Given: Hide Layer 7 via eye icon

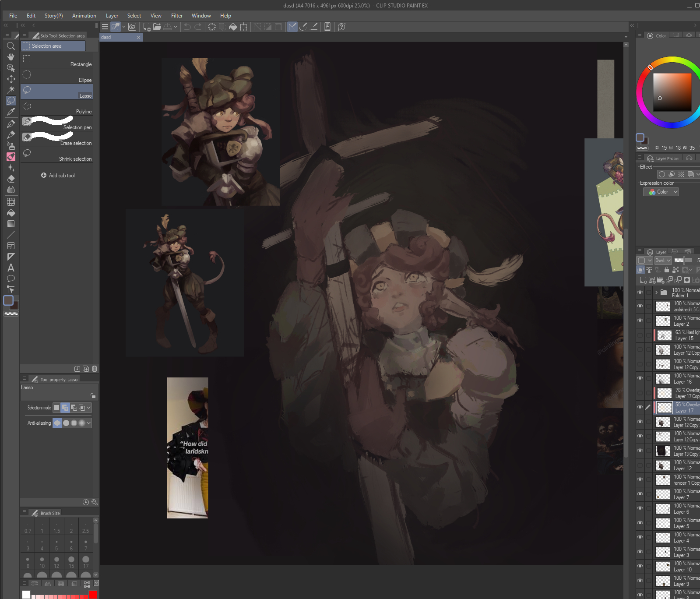Looking at the screenshot, I should click(x=640, y=494).
